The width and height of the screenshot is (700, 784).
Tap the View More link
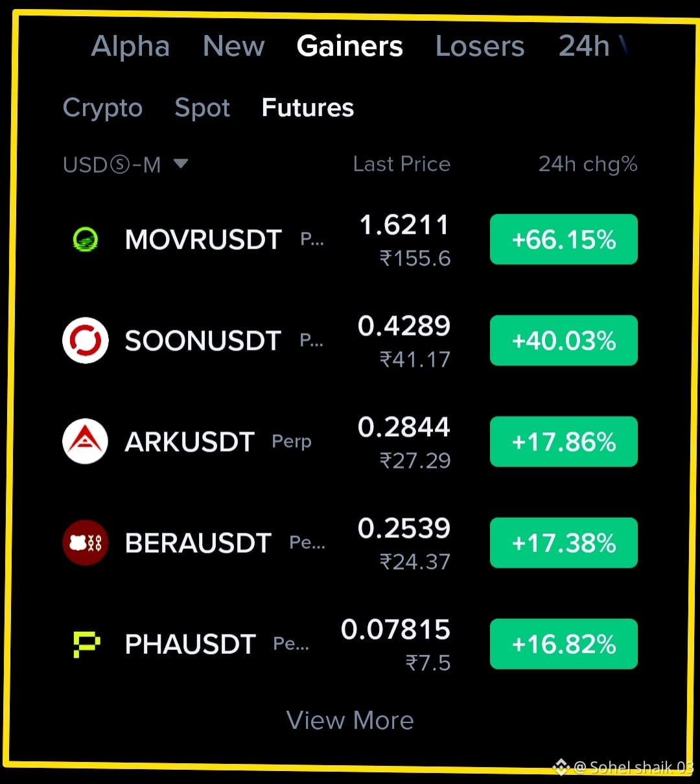click(x=350, y=721)
